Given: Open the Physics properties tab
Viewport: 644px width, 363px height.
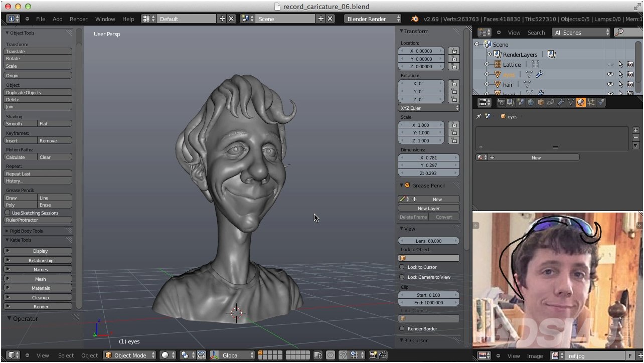Looking at the screenshot, I should [601, 102].
